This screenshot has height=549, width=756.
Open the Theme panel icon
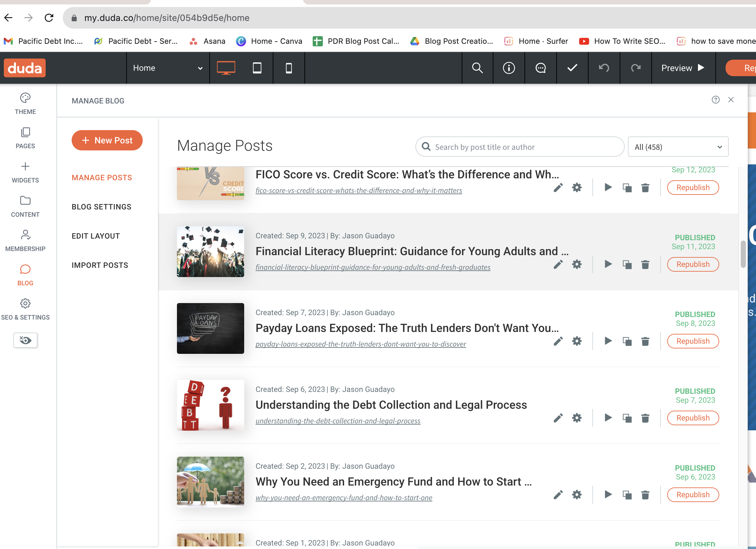point(25,98)
